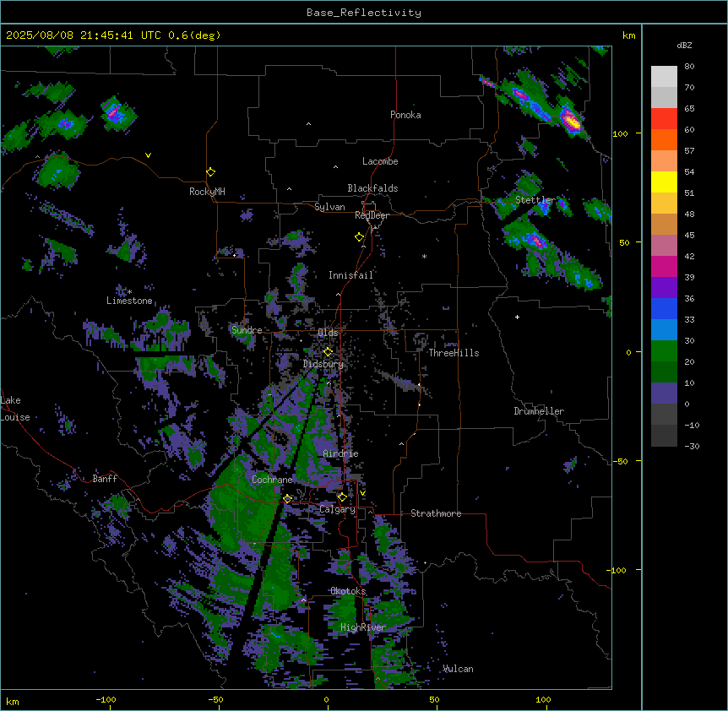728x711 pixels.
Task: Click the km unit label at top right
Action: (x=628, y=35)
